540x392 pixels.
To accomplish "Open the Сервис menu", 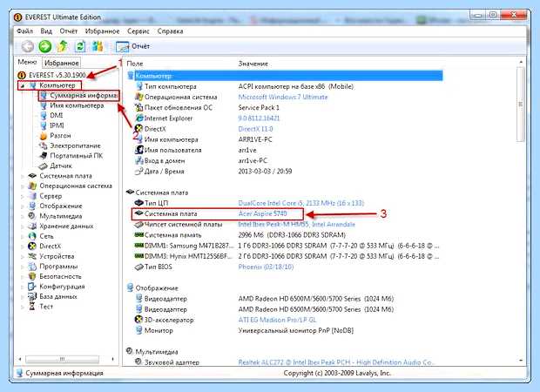I will 138,31.
